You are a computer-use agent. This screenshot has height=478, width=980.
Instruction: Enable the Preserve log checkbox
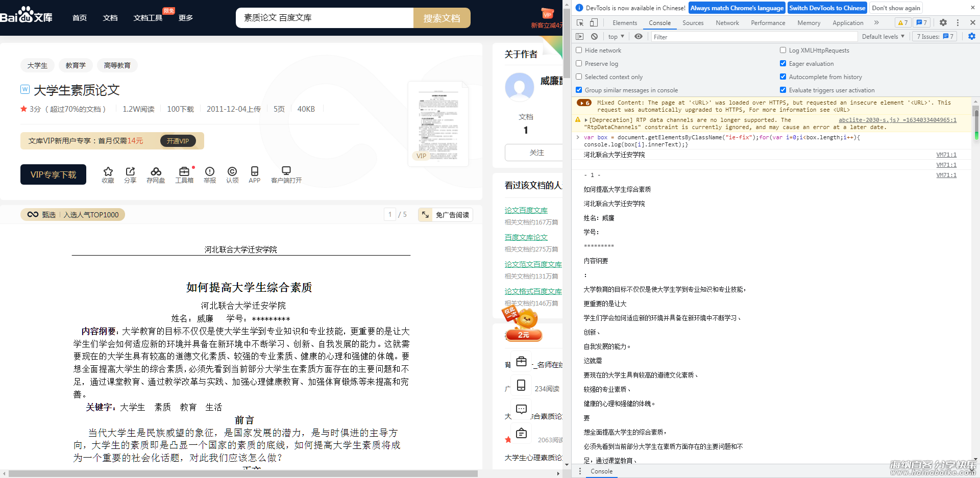pyautogui.click(x=579, y=63)
